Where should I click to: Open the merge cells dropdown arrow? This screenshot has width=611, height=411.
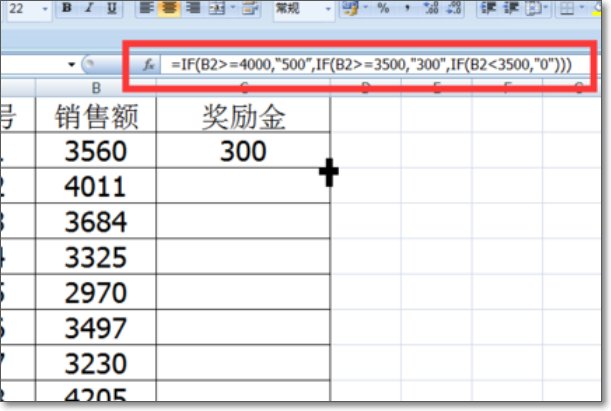pos(233,7)
